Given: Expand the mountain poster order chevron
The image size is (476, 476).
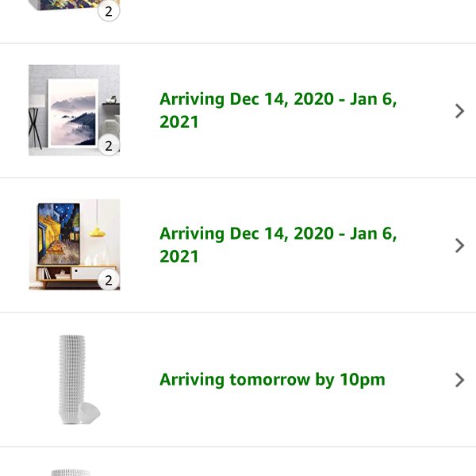Looking at the screenshot, I should point(459,111).
